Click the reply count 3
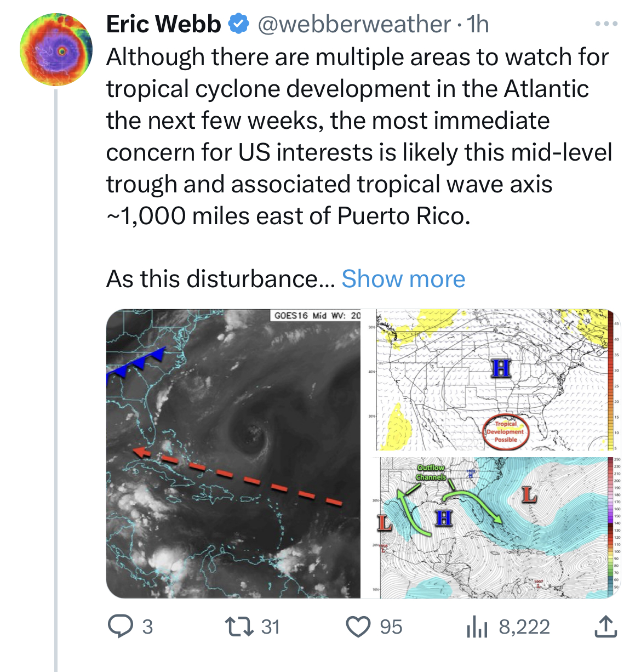 pyautogui.click(x=147, y=627)
